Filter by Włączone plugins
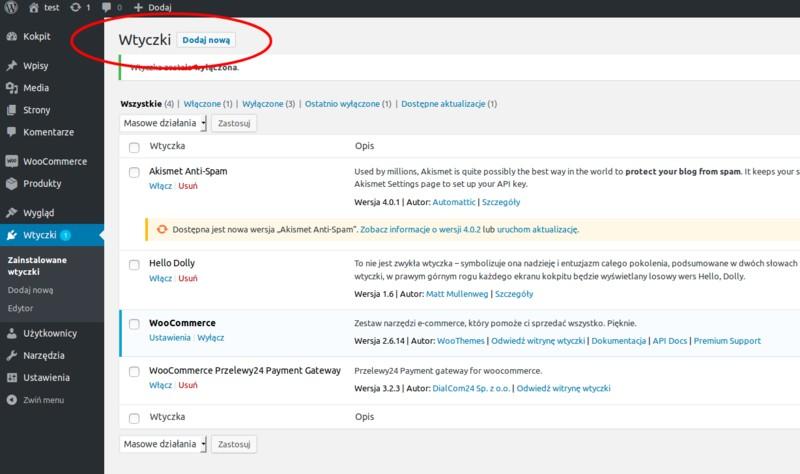The width and height of the screenshot is (800, 474). pos(202,104)
